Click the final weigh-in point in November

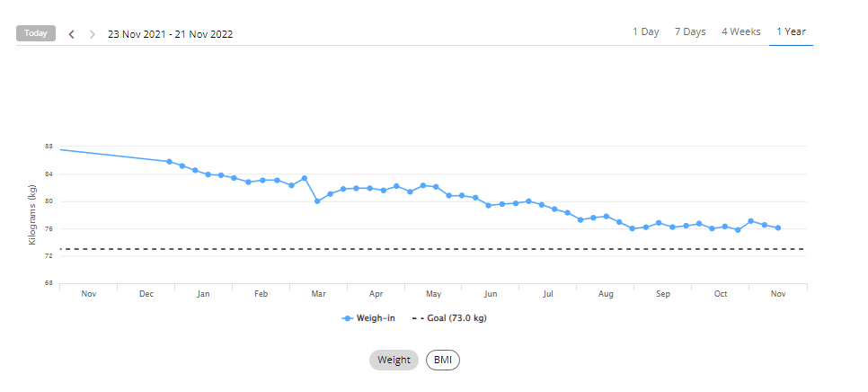[777, 227]
